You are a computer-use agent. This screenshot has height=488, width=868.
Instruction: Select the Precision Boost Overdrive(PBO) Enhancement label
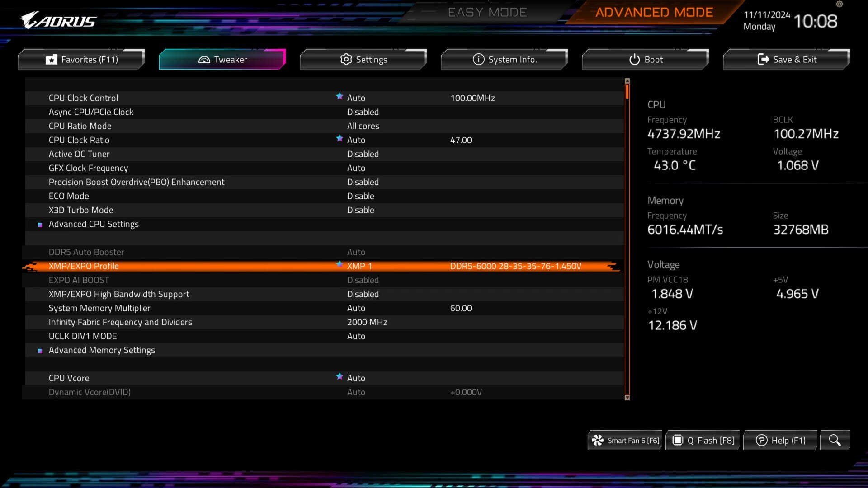(x=137, y=182)
